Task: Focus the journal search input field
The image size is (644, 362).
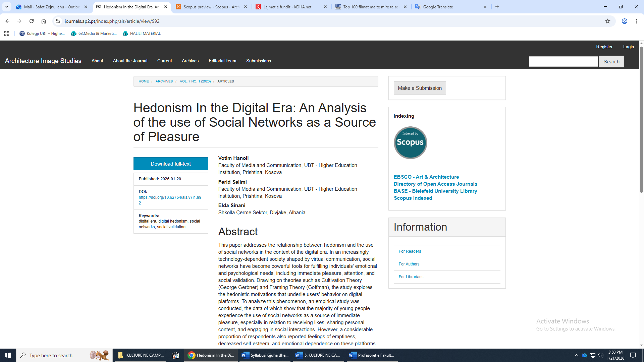Action: tap(563, 61)
